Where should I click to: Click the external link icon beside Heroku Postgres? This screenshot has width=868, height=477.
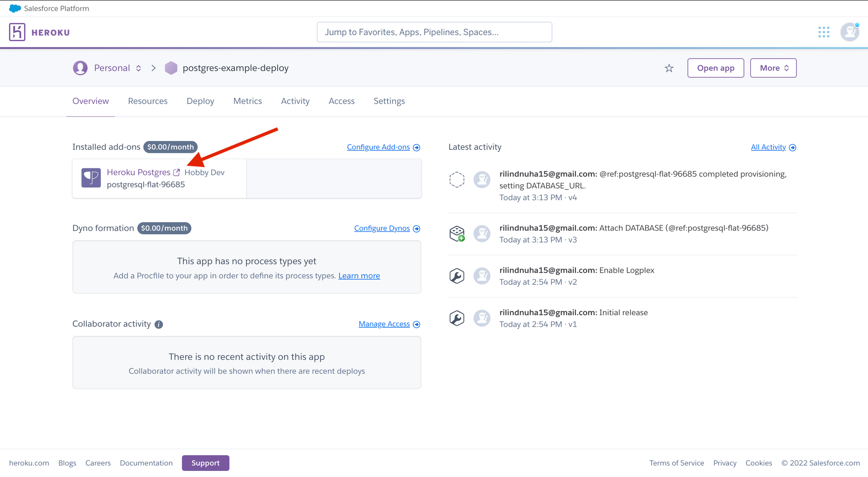point(177,172)
